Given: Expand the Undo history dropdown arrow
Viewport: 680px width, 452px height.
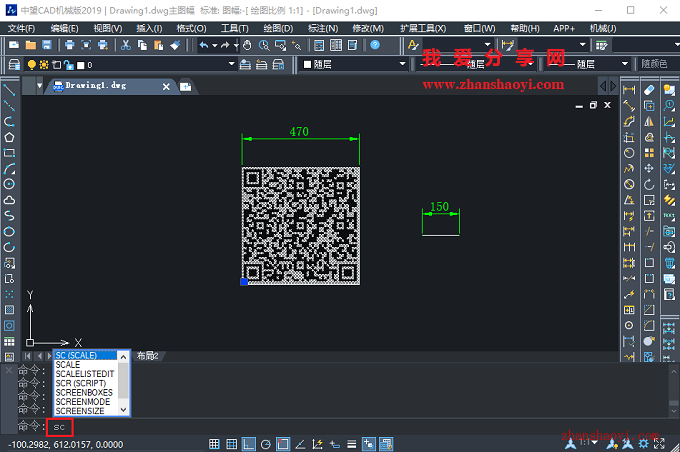Looking at the screenshot, I should [214, 45].
